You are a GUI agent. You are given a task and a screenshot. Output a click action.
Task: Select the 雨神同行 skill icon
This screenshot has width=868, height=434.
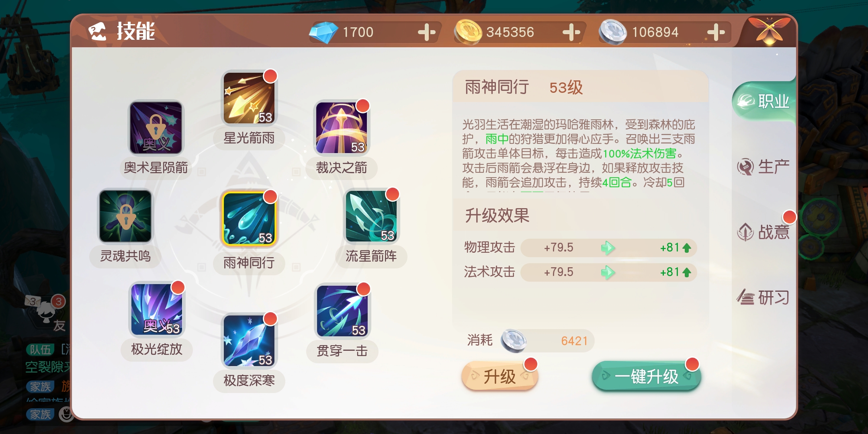click(x=249, y=218)
